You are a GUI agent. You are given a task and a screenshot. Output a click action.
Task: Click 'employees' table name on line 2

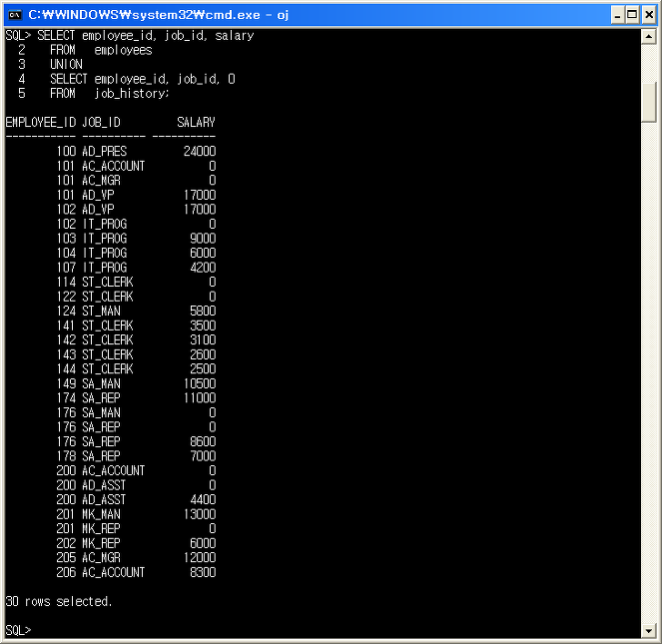tap(123, 50)
